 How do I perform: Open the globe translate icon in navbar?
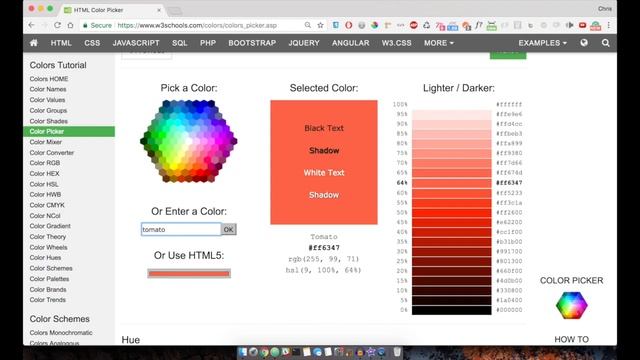point(584,43)
